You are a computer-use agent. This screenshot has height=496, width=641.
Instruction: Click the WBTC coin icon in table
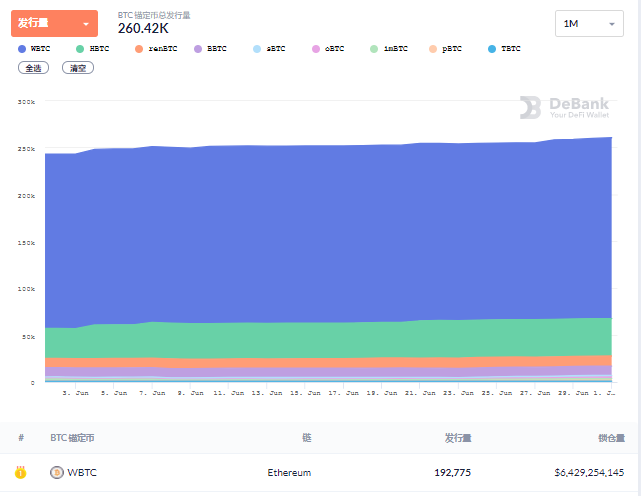click(x=57, y=472)
